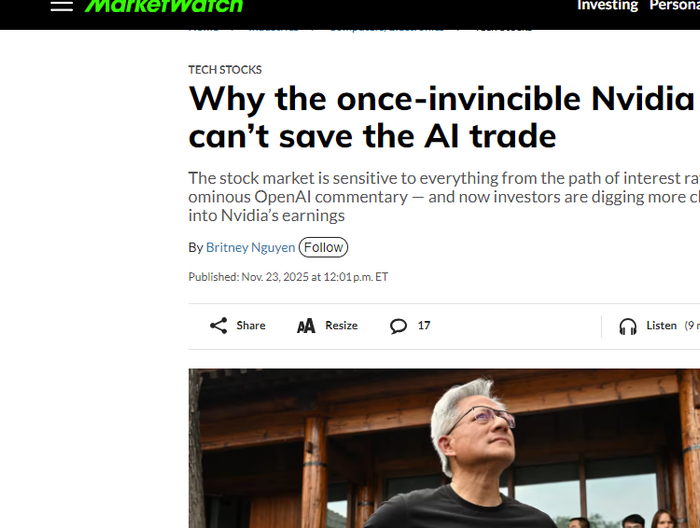Click the Share label

[251, 326]
